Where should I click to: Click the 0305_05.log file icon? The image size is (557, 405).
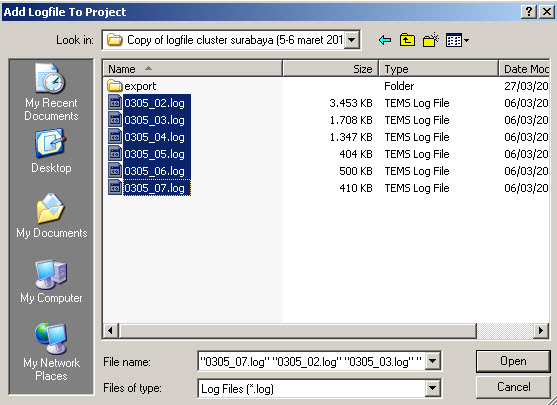pyautogui.click(x=115, y=154)
